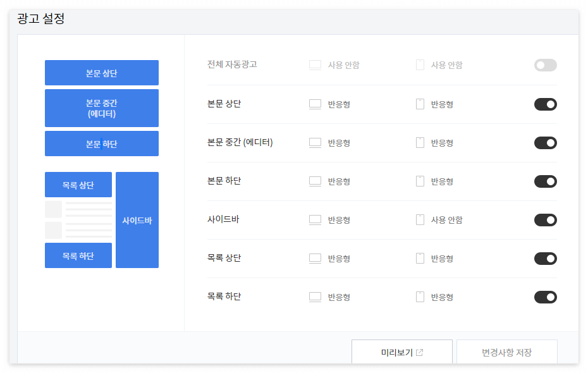Select the blue 사이드바 layout block

point(137,220)
